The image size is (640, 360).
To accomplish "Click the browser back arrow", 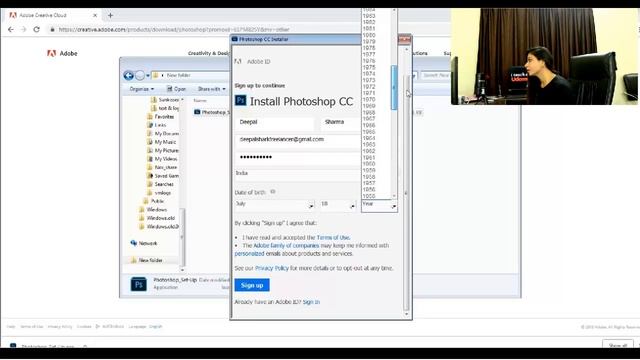I will 11,29.
